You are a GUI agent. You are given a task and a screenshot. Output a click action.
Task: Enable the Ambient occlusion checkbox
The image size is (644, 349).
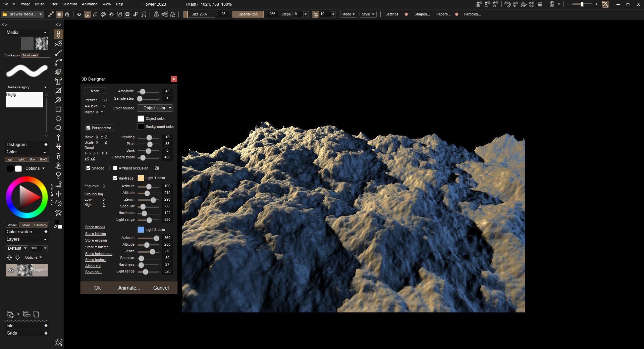115,168
